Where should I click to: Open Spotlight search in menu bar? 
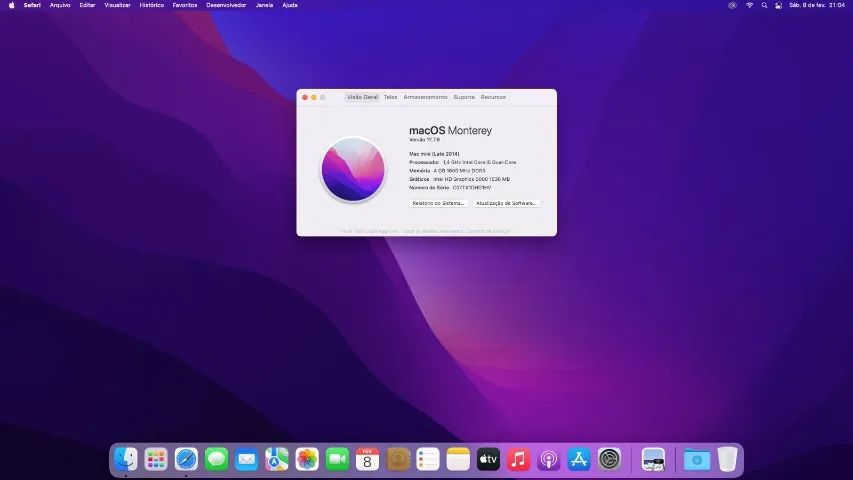tap(764, 5)
